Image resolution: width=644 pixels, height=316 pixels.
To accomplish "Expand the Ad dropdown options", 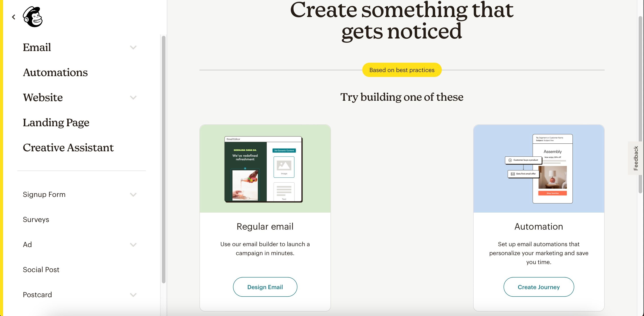I will (133, 245).
